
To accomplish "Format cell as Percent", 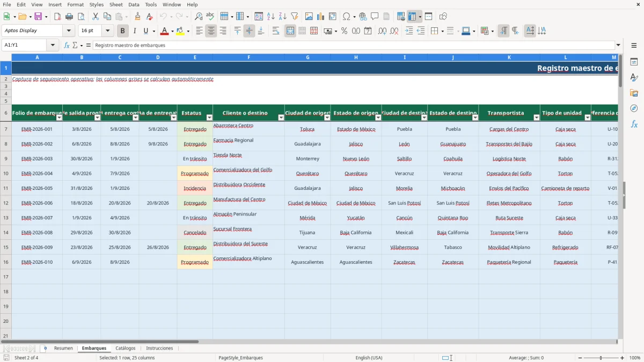I will [x=345, y=31].
